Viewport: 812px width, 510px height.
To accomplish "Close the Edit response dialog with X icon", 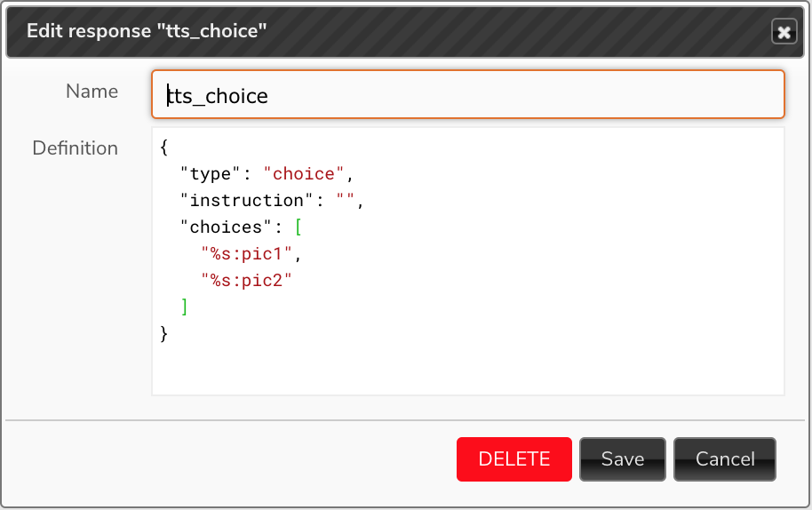I will point(784,32).
